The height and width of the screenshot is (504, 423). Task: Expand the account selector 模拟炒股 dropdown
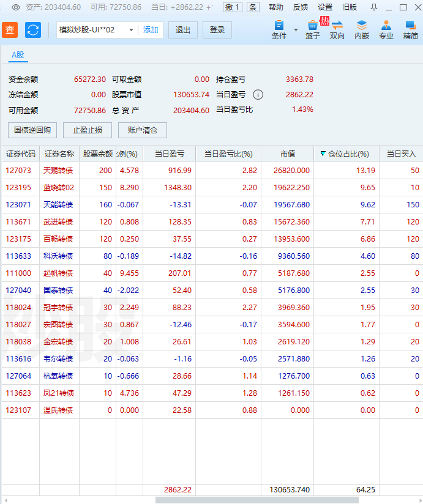coord(131,30)
